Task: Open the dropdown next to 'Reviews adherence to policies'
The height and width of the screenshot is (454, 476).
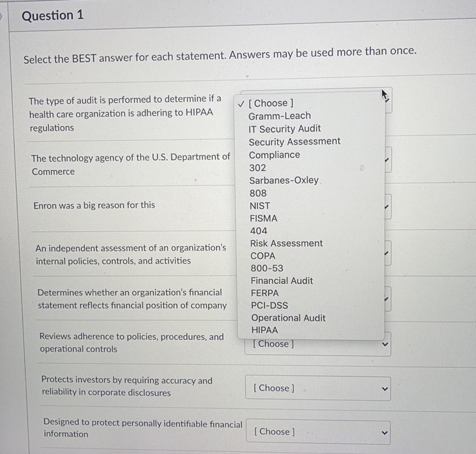Action: point(317,343)
